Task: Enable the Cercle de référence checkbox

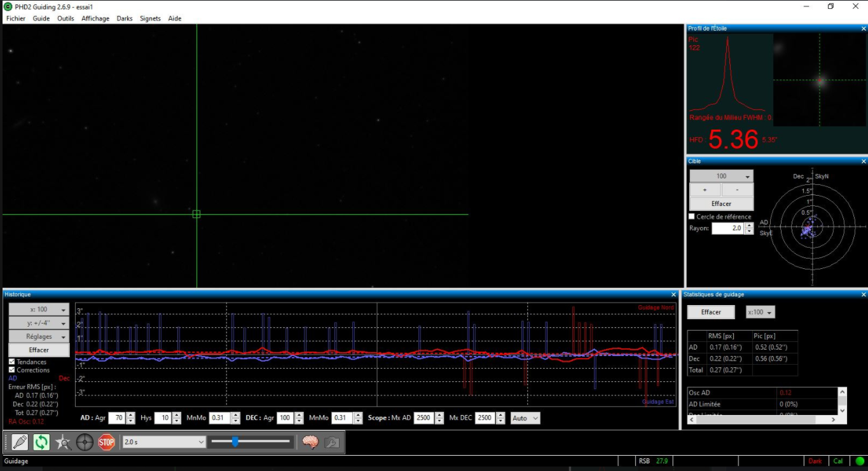Action: pos(692,217)
